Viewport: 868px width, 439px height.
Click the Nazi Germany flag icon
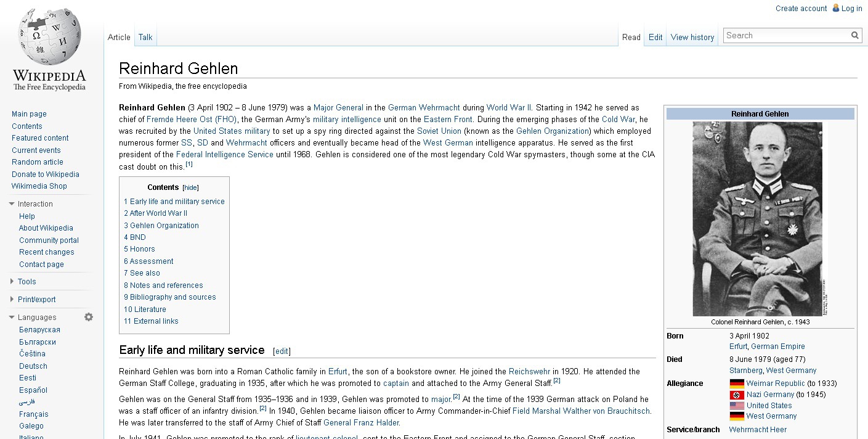pyautogui.click(x=737, y=395)
